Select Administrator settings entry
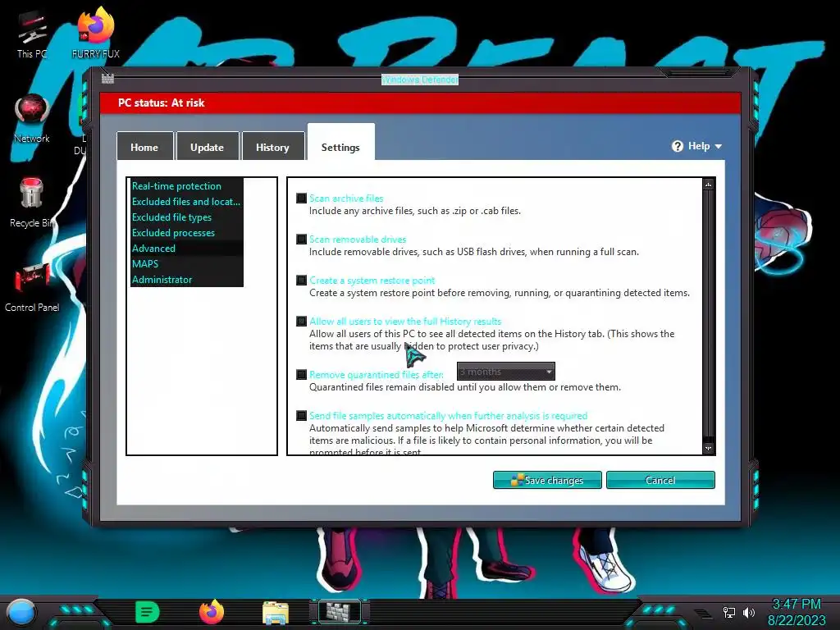Viewport: 840px width, 630px height. (x=187, y=279)
